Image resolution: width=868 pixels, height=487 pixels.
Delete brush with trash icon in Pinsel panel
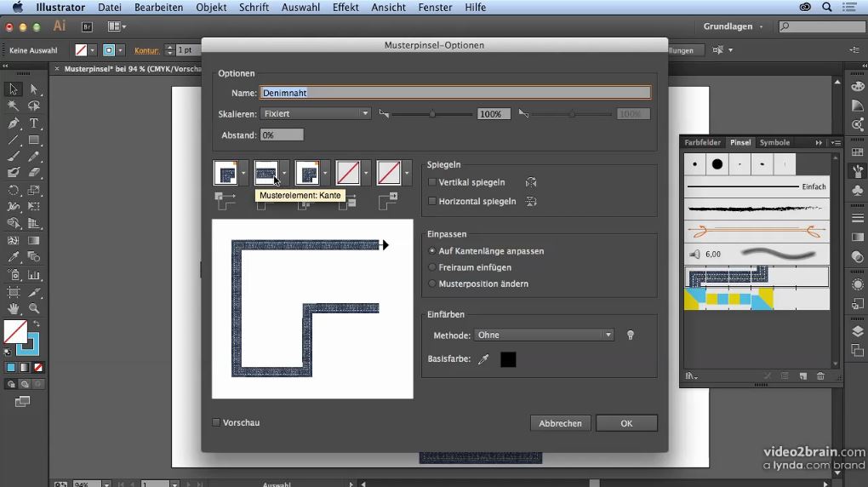click(x=820, y=375)
